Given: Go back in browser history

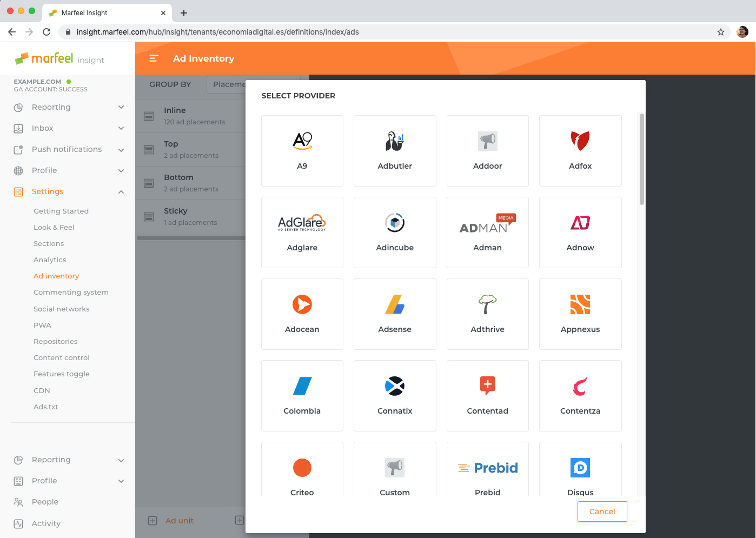Looking at the screenshot, I should click(x=12, y=32).
